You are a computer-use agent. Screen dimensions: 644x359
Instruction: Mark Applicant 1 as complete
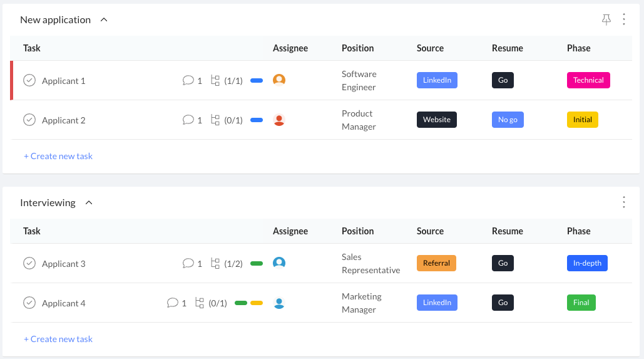pos(29,80)
